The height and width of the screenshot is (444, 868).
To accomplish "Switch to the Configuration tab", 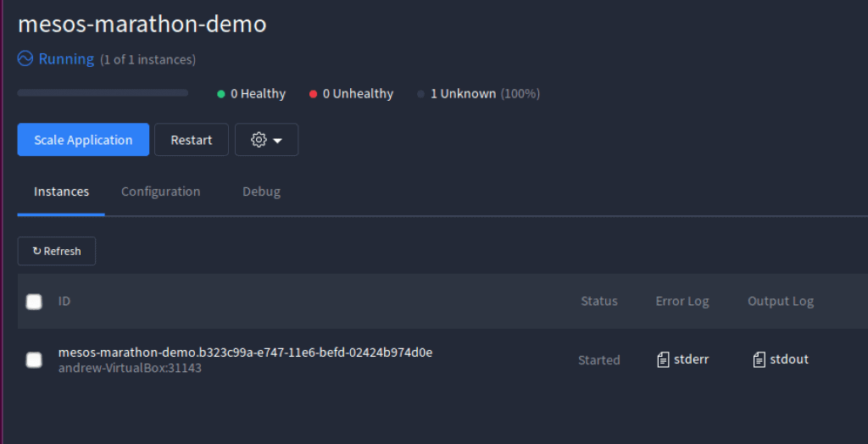I will coord(160,191).
